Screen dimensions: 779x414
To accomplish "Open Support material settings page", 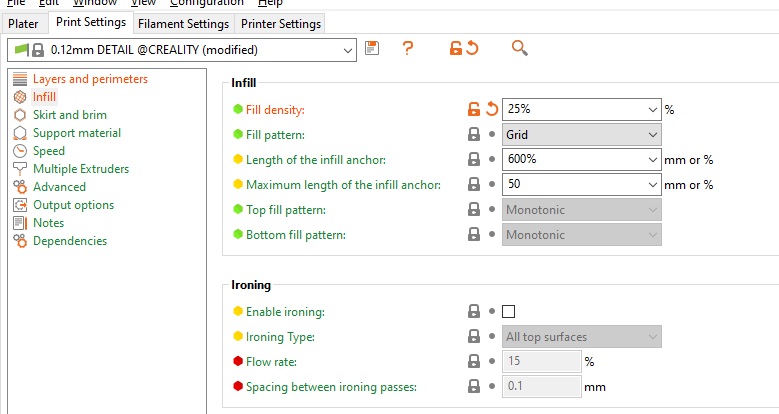I will (x=77, y=133).
